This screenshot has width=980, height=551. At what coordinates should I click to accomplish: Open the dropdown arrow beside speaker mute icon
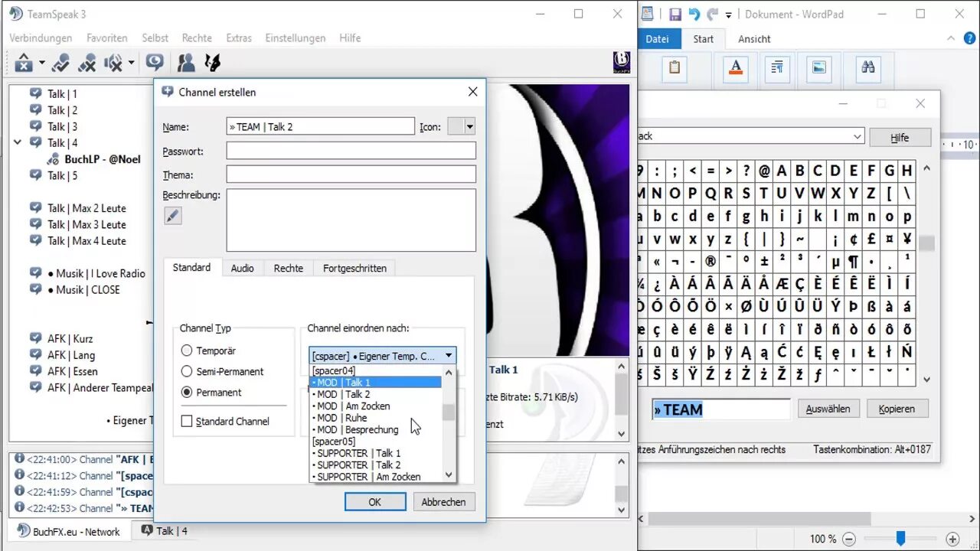click(x=132, y=64)
